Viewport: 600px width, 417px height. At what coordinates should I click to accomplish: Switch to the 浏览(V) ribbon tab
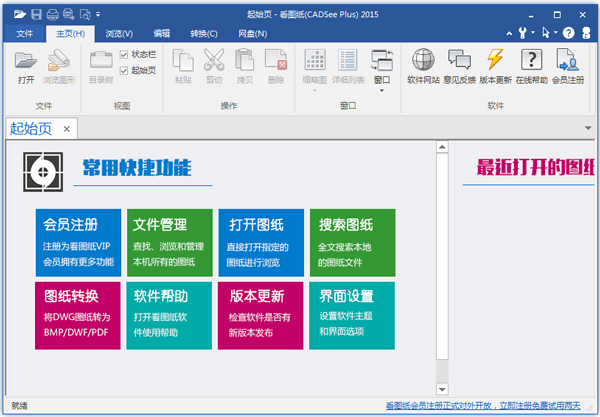tap(119, 33)
